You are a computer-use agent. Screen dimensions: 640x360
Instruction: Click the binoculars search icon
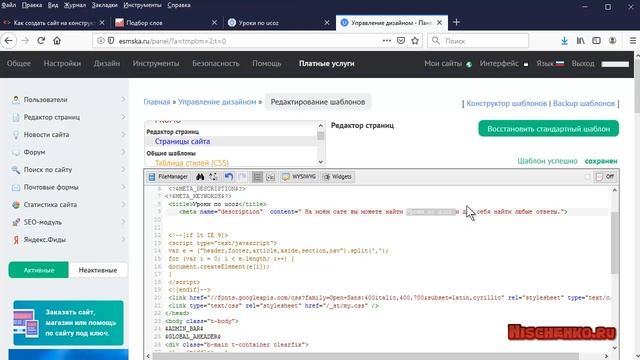200,177
